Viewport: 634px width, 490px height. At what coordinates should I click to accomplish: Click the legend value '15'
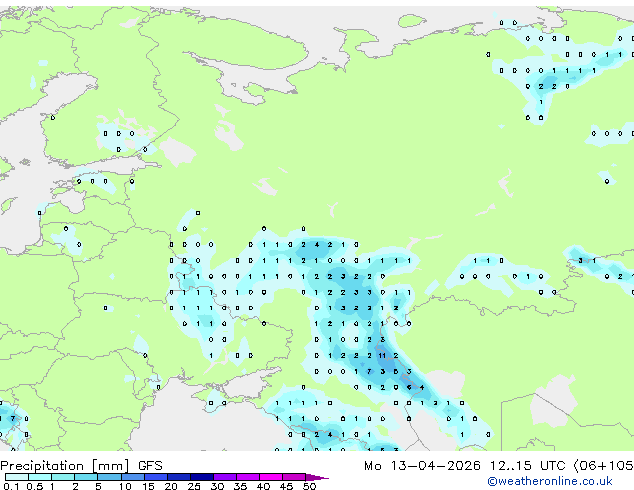(x=148, y=486)
